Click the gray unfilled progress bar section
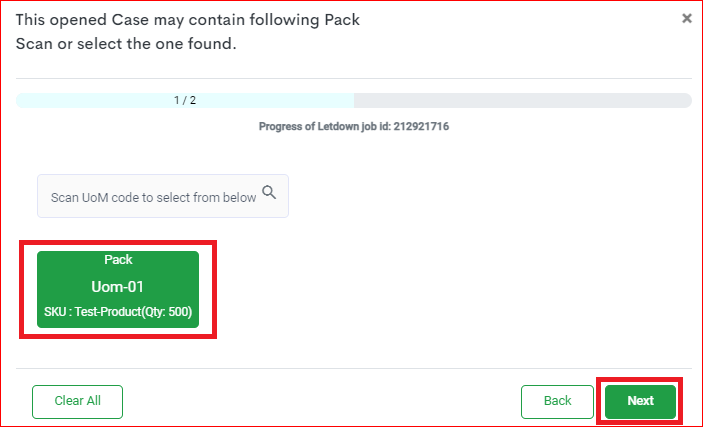Screen dimensions: 703x427 point(523,100)
